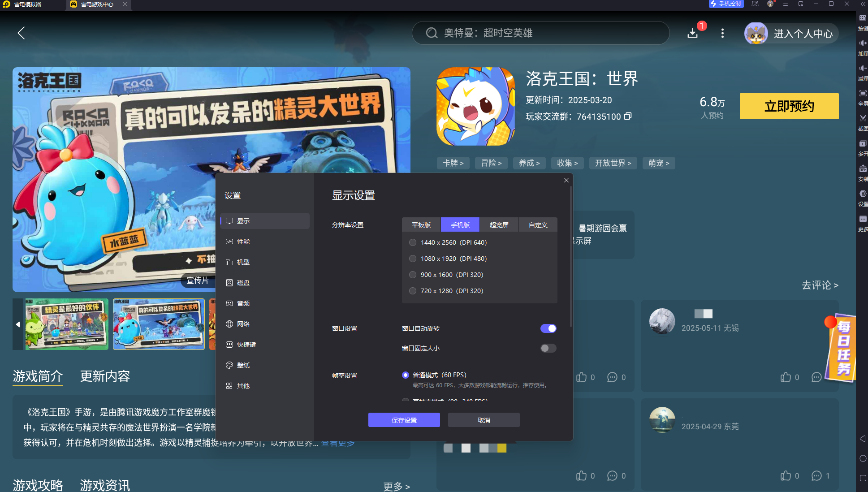The width and height of the screenshot is (868, 492).
Task: Switch to 自定义 resolution tab
Action: pos(538,224)
